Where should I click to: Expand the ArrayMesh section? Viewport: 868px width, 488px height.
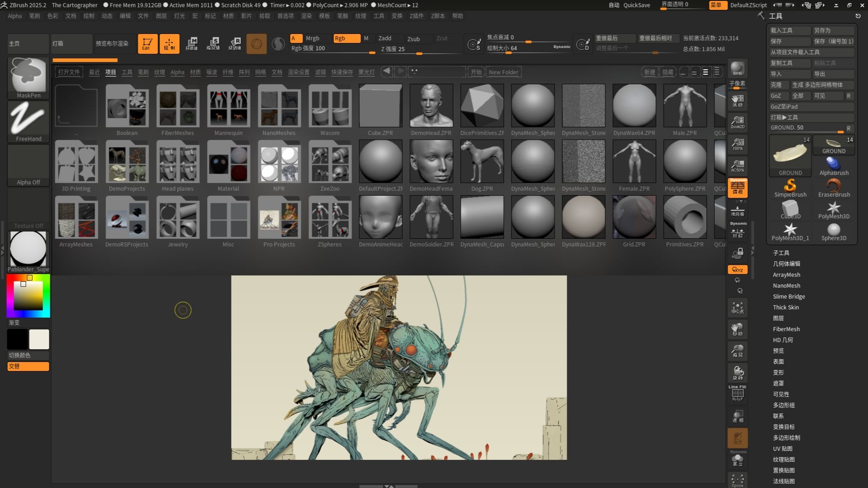click(786, 275)
